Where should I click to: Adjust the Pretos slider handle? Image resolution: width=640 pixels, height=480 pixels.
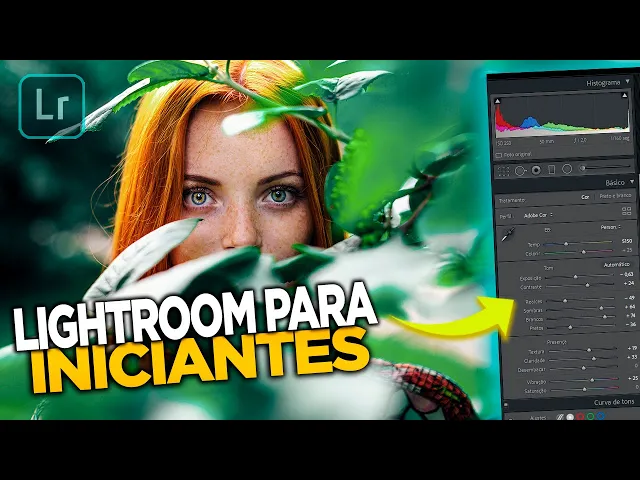pos(571,327)
